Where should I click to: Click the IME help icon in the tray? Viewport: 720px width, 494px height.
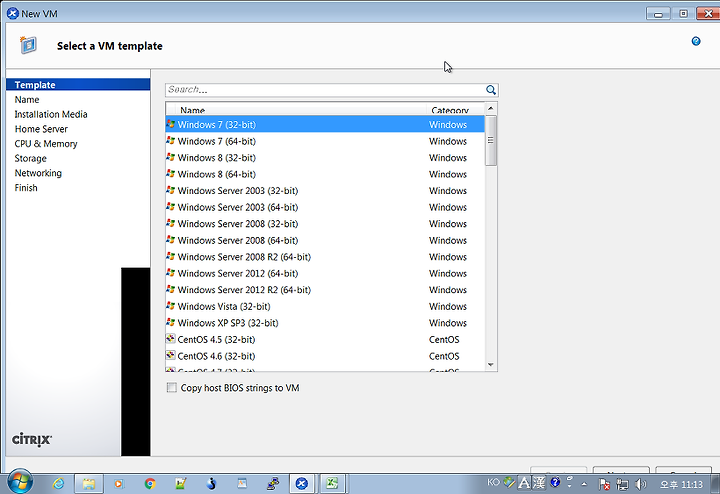coord(555,482)
